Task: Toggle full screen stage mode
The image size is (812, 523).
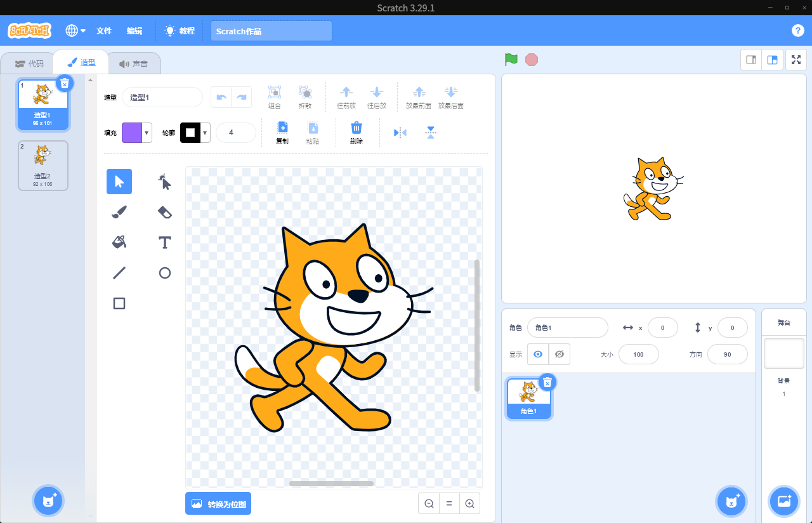Action: coord(796,60)
